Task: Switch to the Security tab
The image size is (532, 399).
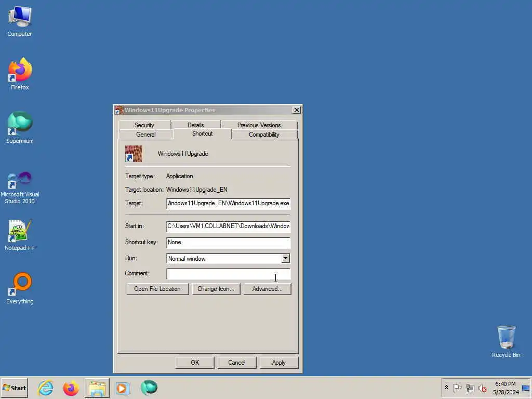Action: point(144,125)
